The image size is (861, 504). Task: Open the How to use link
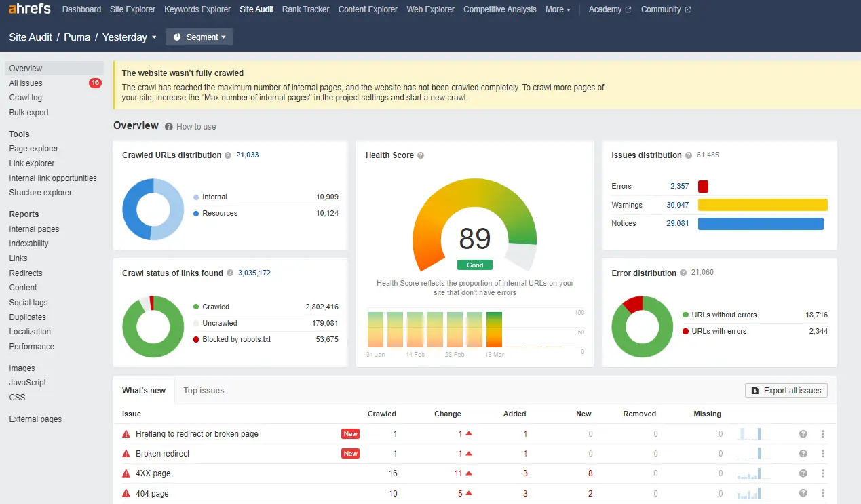tap(196, 127)
